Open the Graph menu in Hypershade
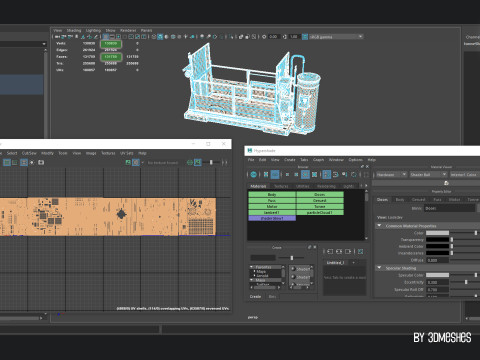Viewport: 480px width, 360px height. click(318, 160)
